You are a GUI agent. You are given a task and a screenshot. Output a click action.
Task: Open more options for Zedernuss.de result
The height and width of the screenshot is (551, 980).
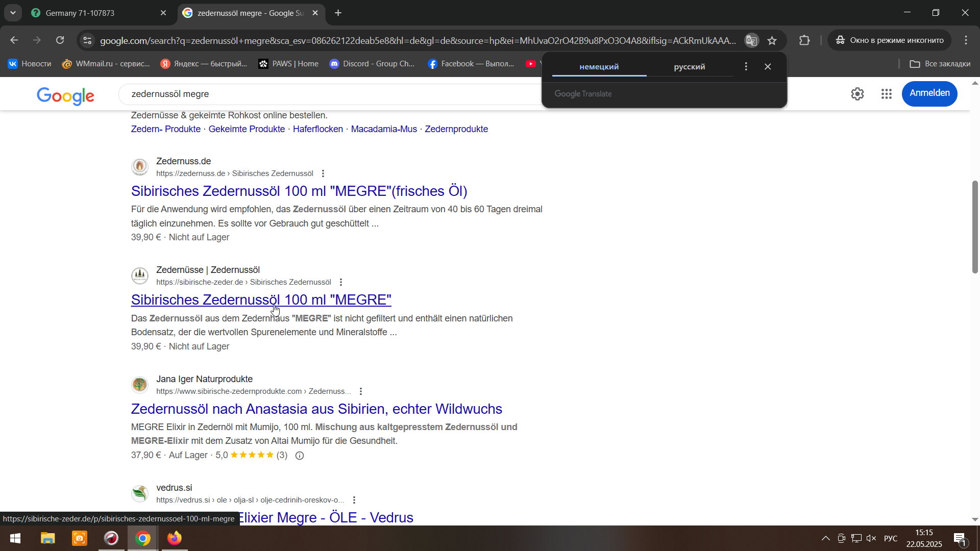coord(323,174)
